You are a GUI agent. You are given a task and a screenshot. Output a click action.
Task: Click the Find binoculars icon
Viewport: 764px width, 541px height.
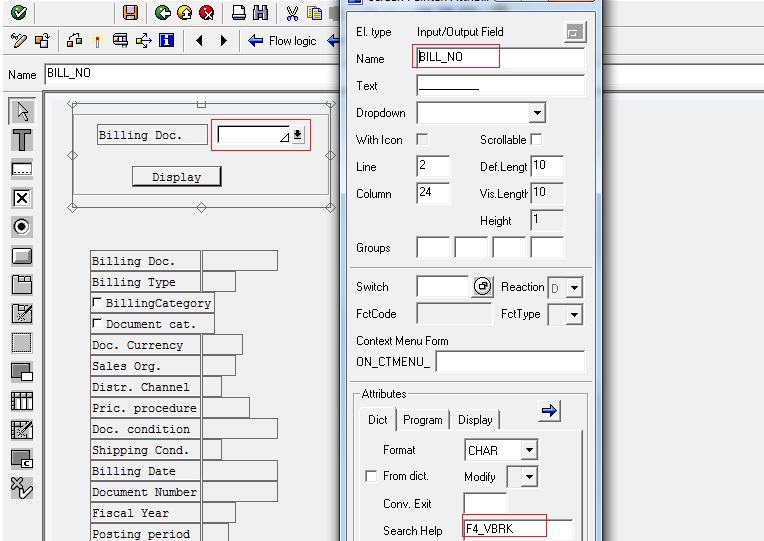point(260,13)
